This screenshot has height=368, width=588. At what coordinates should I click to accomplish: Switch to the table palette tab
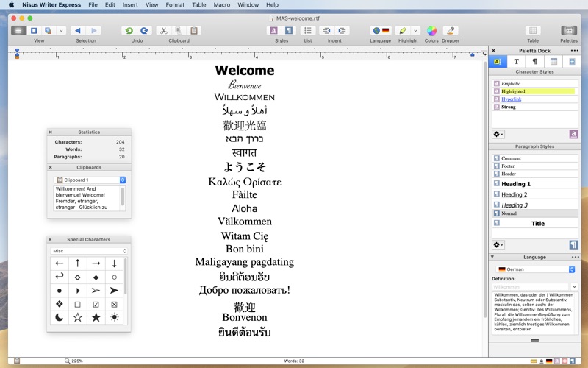pyautogui.click(x=553, y=62)
